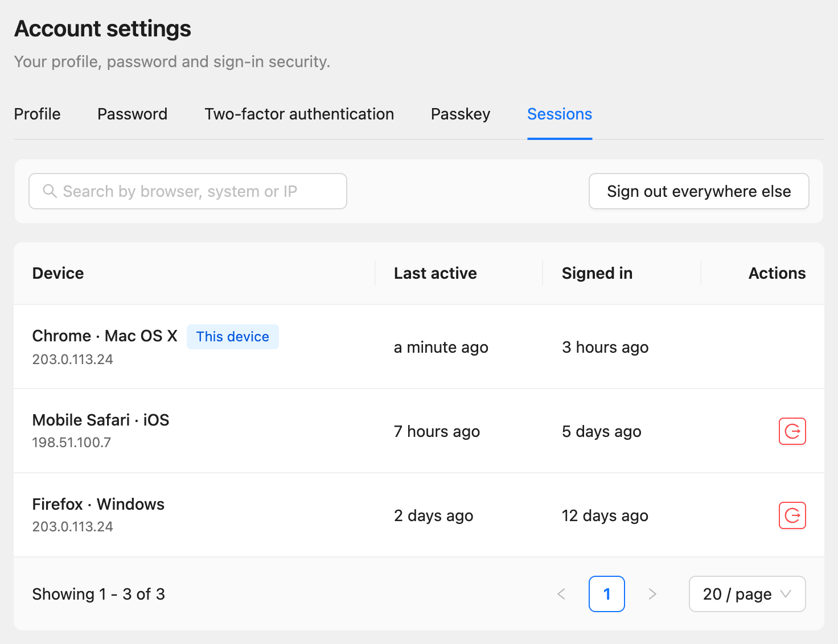This screenshot has width=838, height=644.
Task: Click the IP address under Firefox · Windows
Action: pyautogui.click(x=73, y=527)
